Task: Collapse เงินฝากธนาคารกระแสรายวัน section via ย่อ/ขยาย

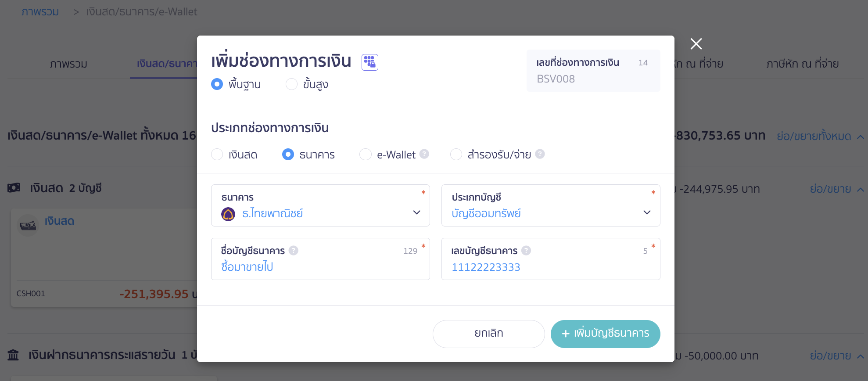Action: [836, 356]
